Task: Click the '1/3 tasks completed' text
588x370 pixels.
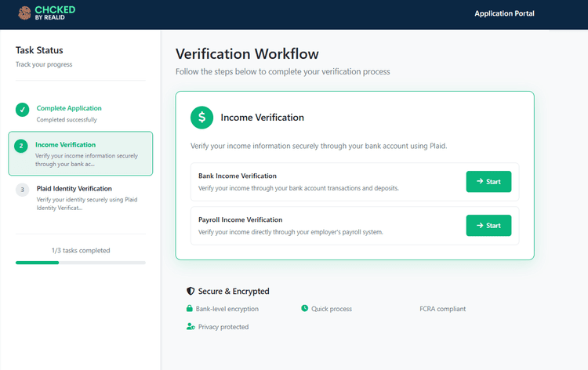Action: pyautogui.click(x=81, y=250)
